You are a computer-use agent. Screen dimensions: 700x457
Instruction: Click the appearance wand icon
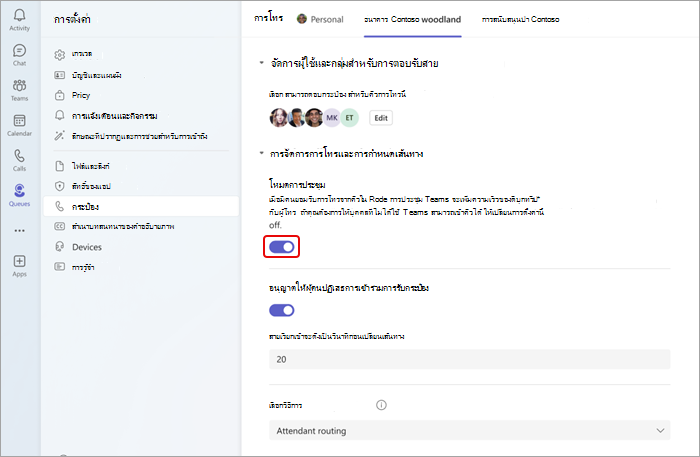tap(59, 136)
